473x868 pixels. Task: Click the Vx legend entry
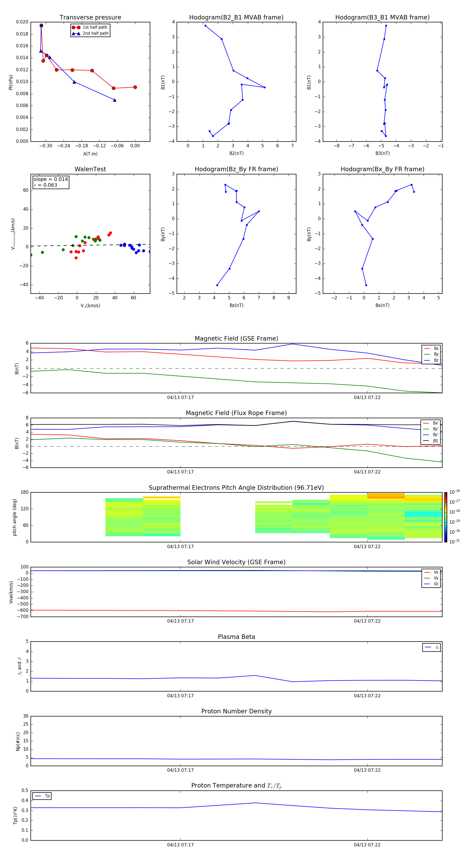click(431, 572)
